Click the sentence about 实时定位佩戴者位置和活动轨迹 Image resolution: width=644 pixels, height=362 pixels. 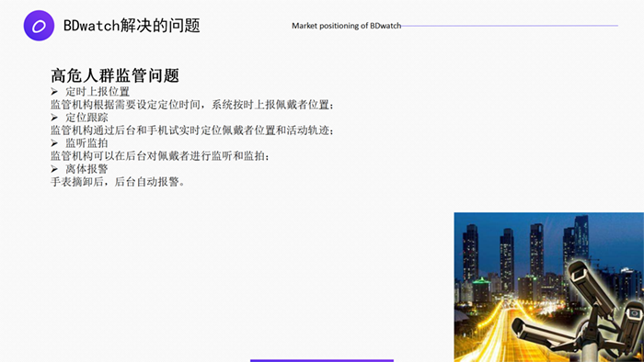192,130
